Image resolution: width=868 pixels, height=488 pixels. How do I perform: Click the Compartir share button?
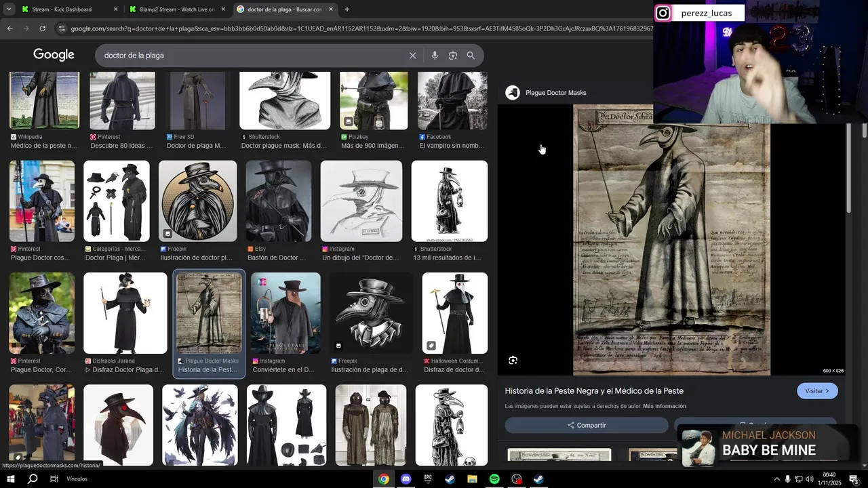tap(587, 425)
